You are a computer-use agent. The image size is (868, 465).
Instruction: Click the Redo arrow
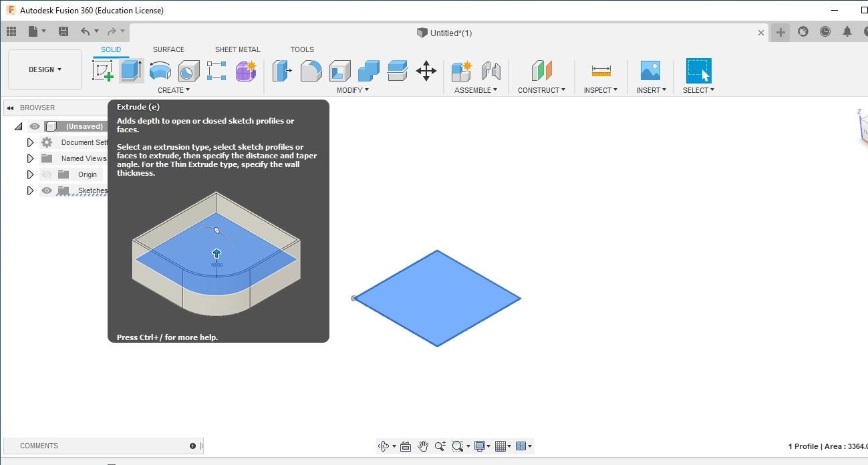[112, 31]
